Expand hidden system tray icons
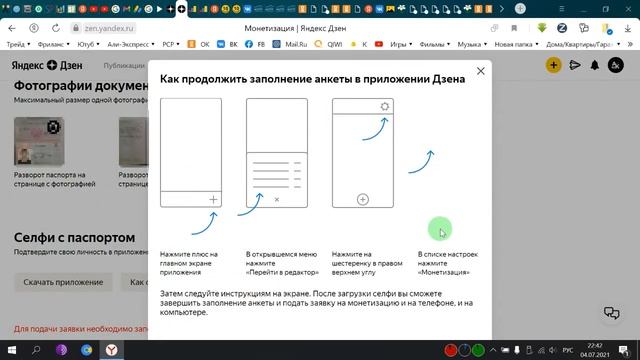 pyautogui.click(x=493, y=350)
